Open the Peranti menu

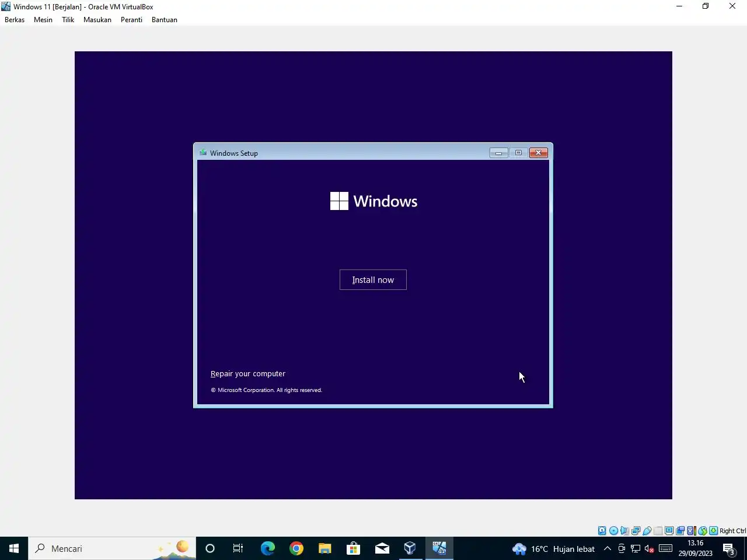pyautogui.click(x=131, y=20)
